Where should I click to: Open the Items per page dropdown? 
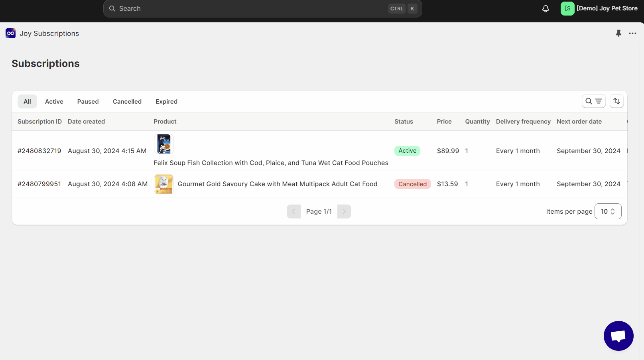coord(608,211)
